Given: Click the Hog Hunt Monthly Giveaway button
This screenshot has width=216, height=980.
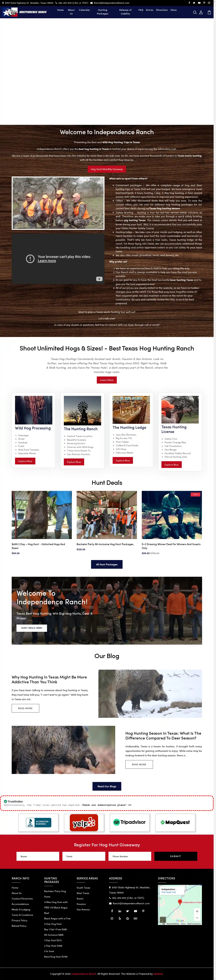Looking at the screenshot, I should click(107, 169).
